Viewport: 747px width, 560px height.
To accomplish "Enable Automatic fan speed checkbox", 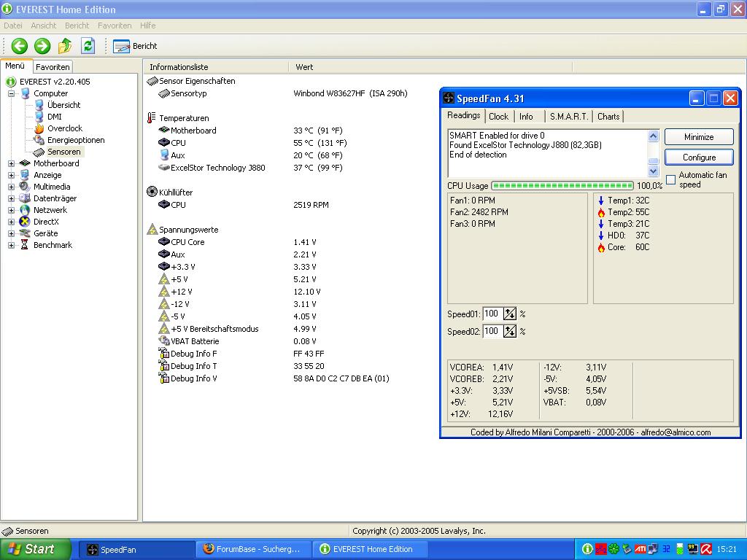I will click(x=671, y=179).
